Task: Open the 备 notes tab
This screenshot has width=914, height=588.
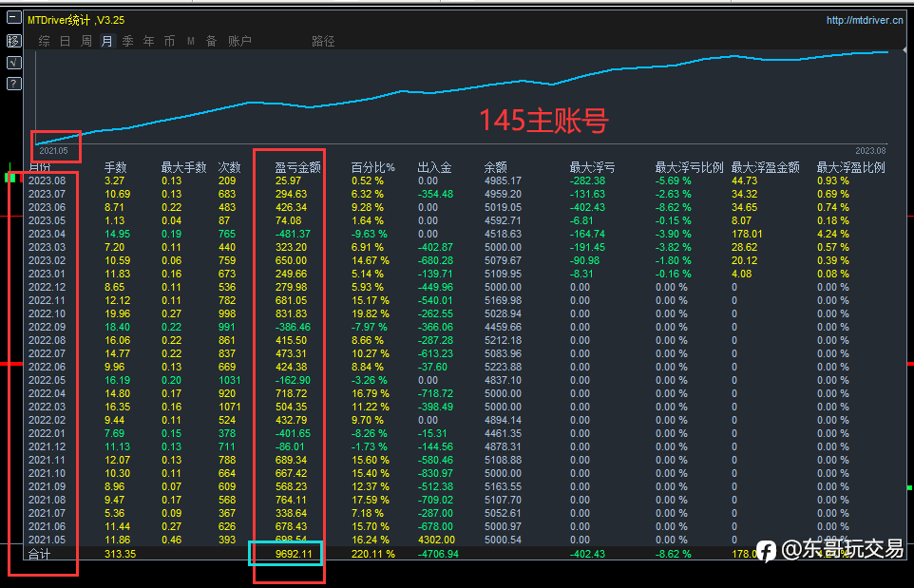Action: click(x=212, y=41)
